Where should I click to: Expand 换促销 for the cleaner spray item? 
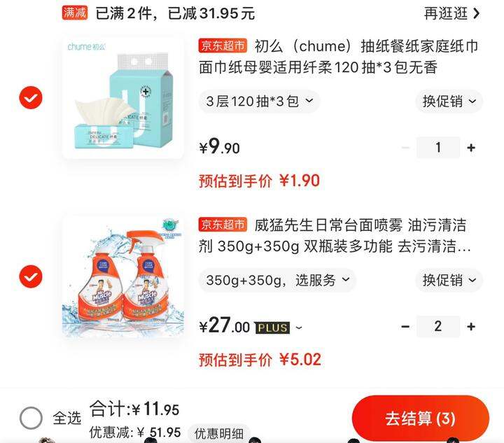click(x=449, y=281)
